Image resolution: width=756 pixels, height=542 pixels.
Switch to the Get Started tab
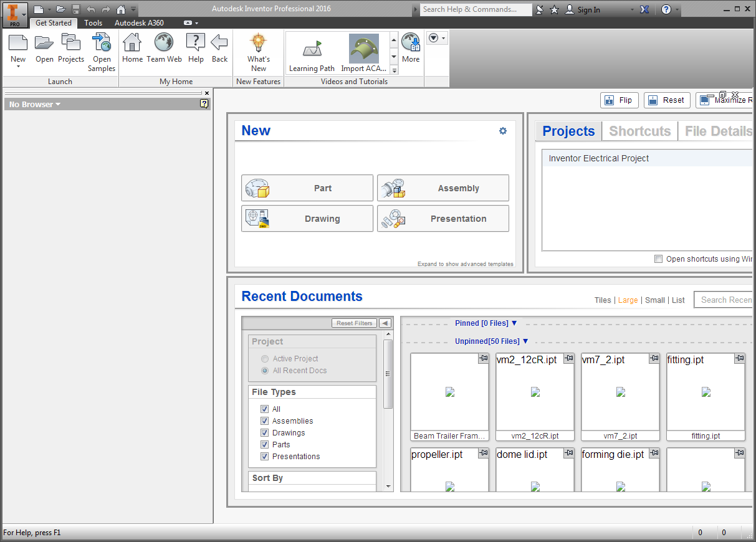click(x=54, y=23)
